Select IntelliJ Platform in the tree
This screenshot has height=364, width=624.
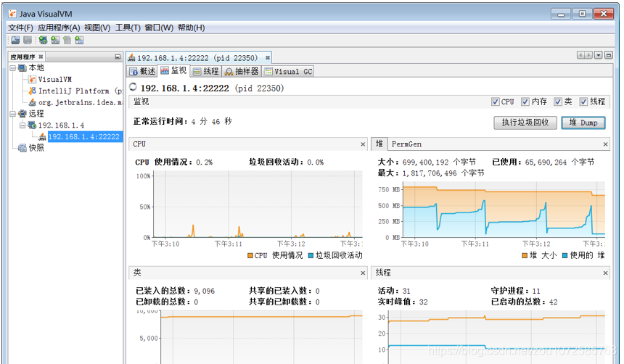[81, 91]
